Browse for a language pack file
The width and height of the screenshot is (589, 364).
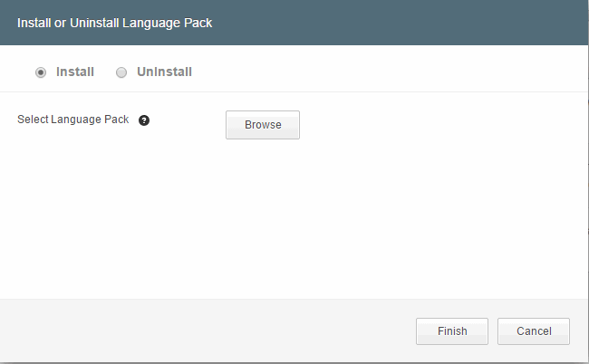(263, 125)
